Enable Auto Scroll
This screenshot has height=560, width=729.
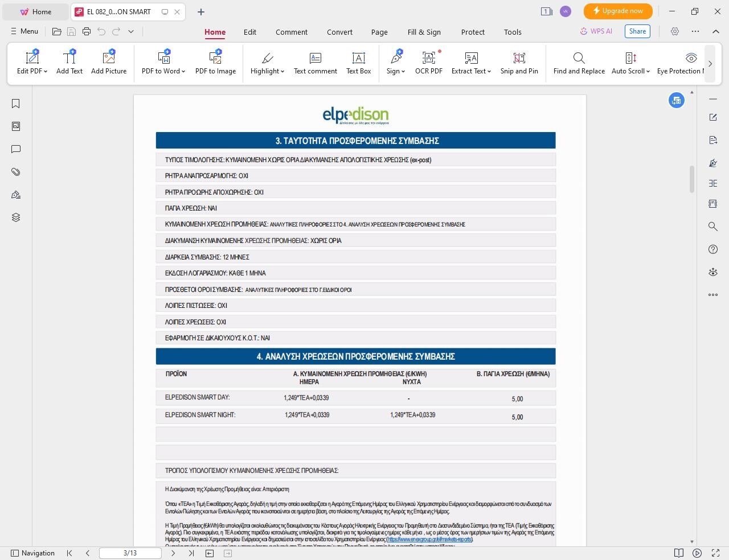point(630,62)
